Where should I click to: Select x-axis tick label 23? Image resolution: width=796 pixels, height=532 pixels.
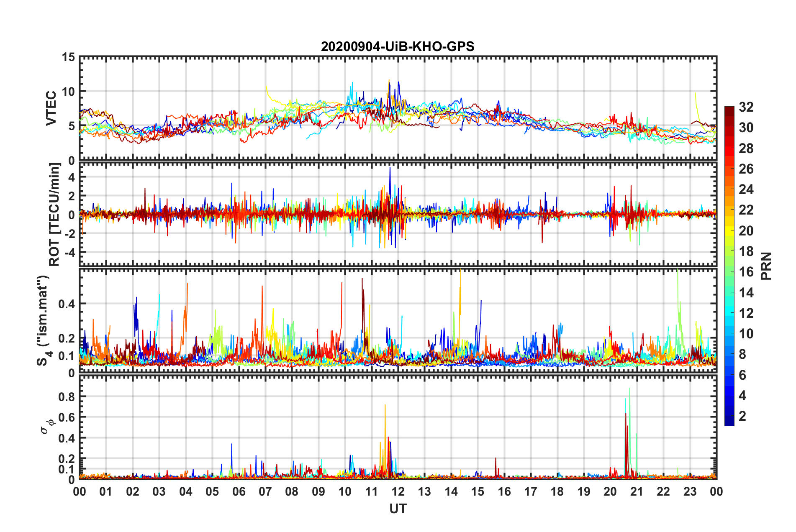(x=690, y=491)
